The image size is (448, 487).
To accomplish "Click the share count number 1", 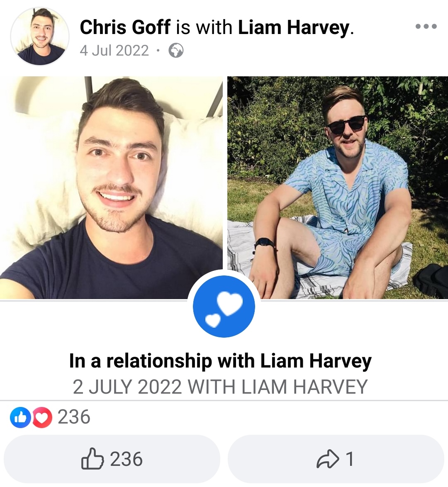I will tap(350, 459).
